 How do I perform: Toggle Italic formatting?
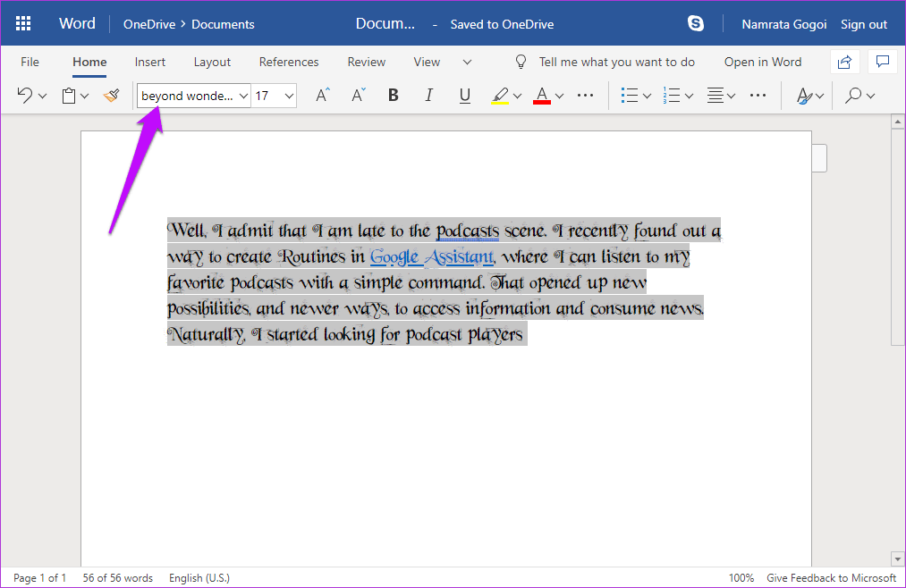pyautogui.click(x=428, y=96)
